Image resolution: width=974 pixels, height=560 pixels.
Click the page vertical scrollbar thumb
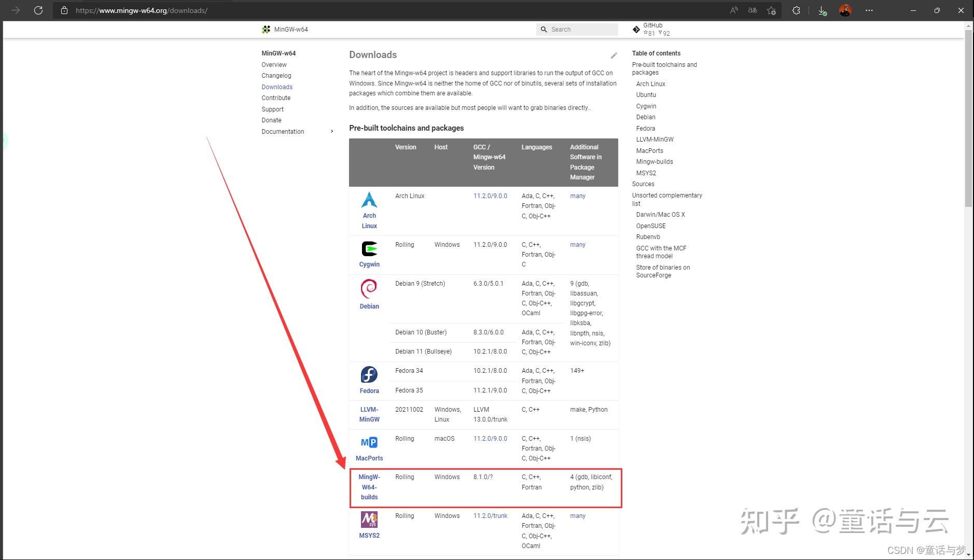[968, 119]
